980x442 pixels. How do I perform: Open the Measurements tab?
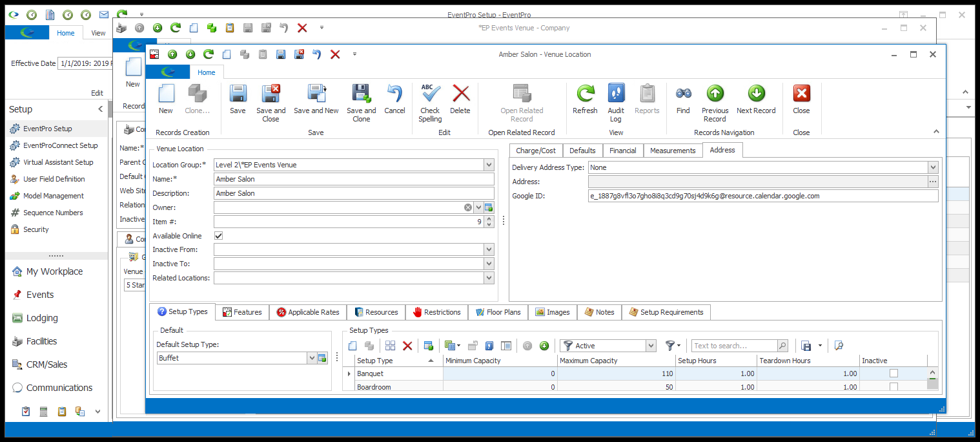pos(673,151)
